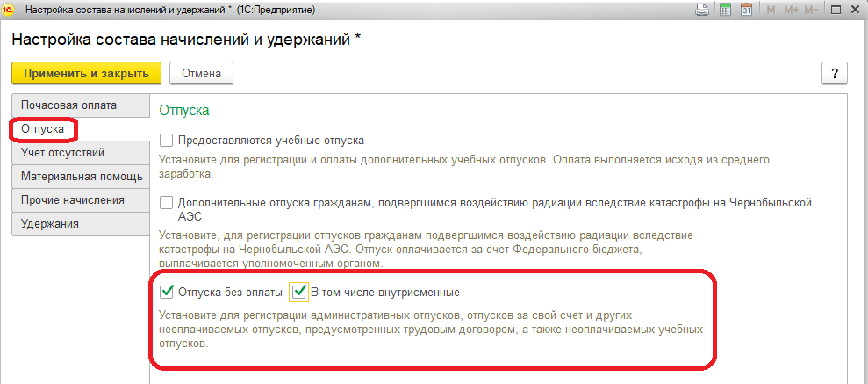Image resolution: width=868 pixels, height=384 pixels.
Task: Open the calculator tool icon
Action: 725,10
